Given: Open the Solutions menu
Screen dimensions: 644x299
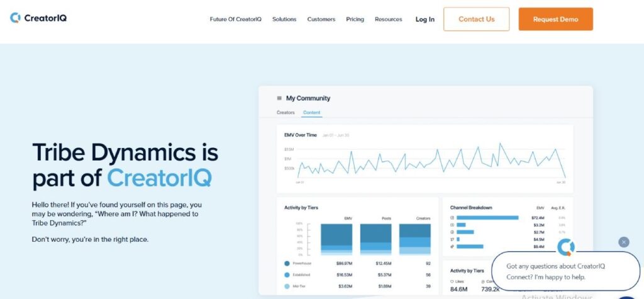Looking at the screenshot, I should (284, 20).
